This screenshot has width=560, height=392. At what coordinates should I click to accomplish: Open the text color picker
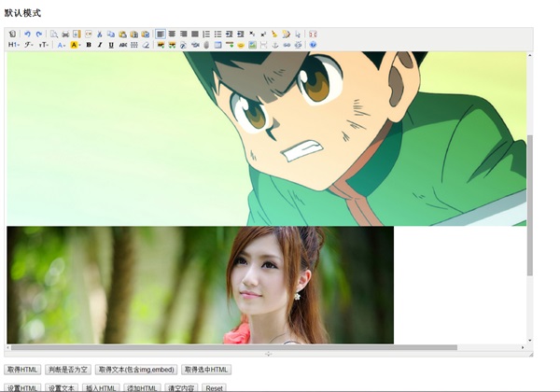[62, 45]
